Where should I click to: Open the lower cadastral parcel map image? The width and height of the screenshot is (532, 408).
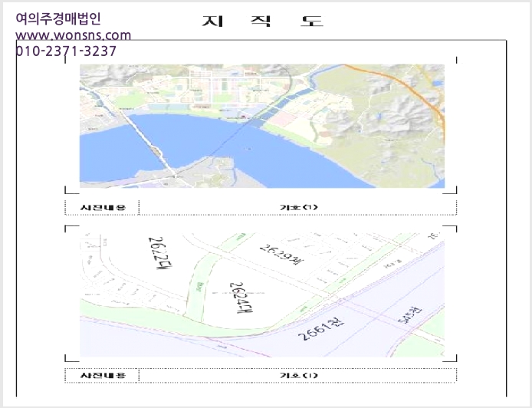pos(262,294)
